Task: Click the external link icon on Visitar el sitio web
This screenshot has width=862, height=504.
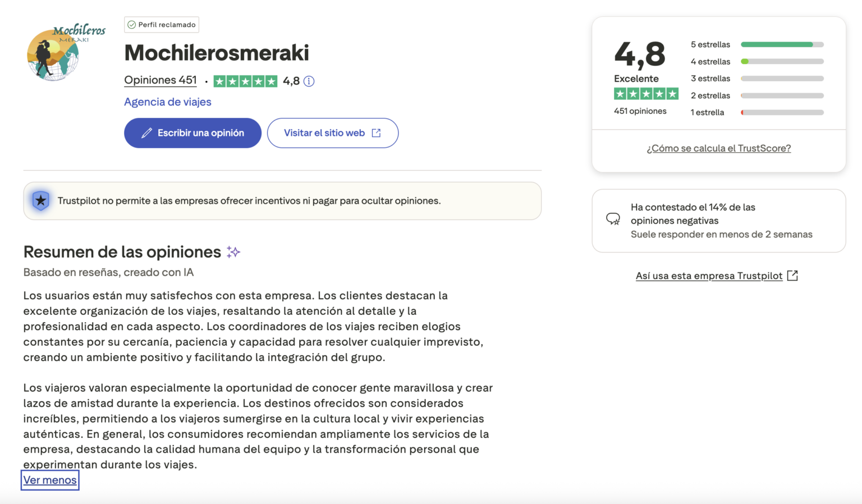Action: (x=377, y=133)
